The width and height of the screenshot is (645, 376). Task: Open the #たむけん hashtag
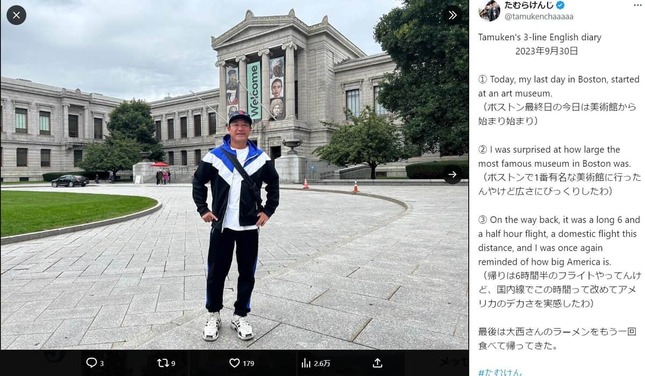[500, 372]
